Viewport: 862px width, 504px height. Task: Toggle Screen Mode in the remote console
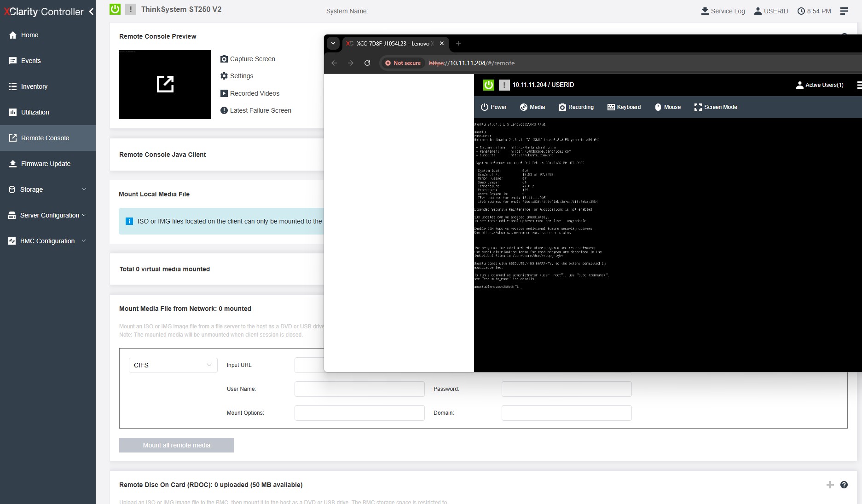[715, 107]
